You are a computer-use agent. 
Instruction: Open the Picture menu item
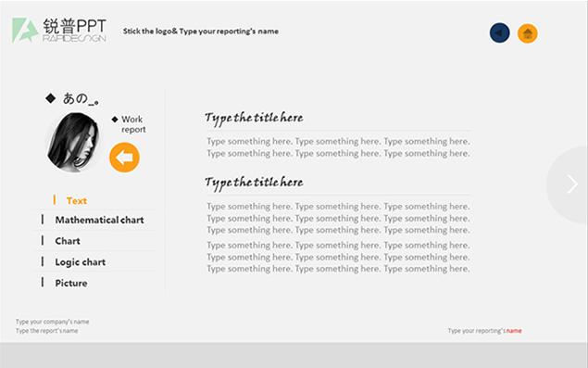(71, 283)
